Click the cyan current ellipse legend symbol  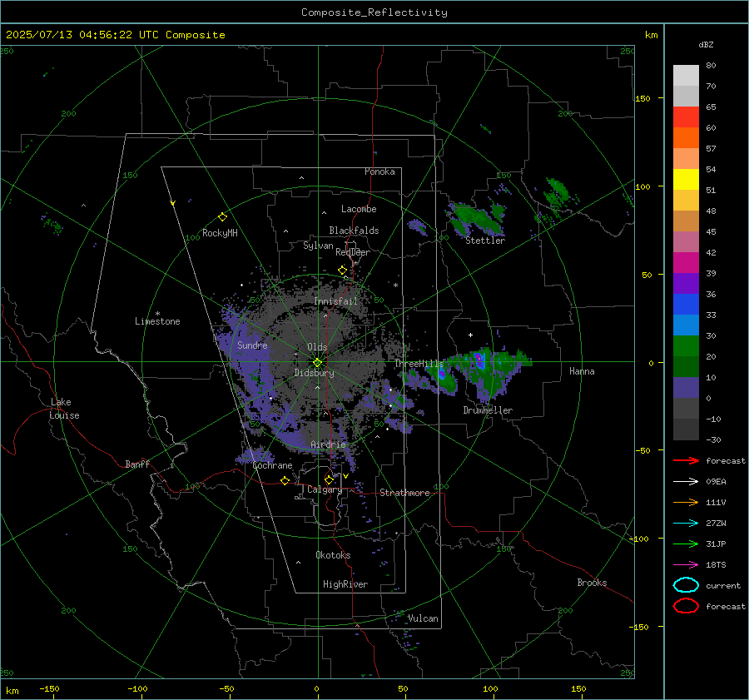coord(686,585)
